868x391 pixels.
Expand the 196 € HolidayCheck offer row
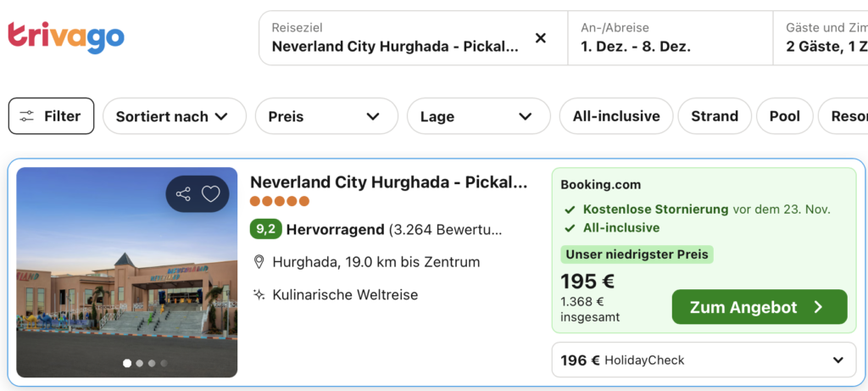(704, 360)
